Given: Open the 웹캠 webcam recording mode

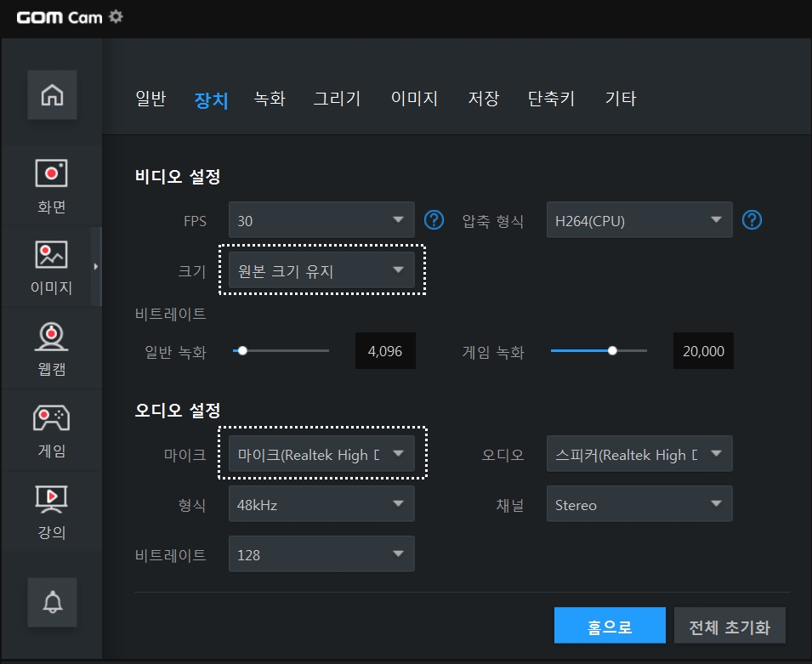Looking at the screenshot, I should pos(51,349).
